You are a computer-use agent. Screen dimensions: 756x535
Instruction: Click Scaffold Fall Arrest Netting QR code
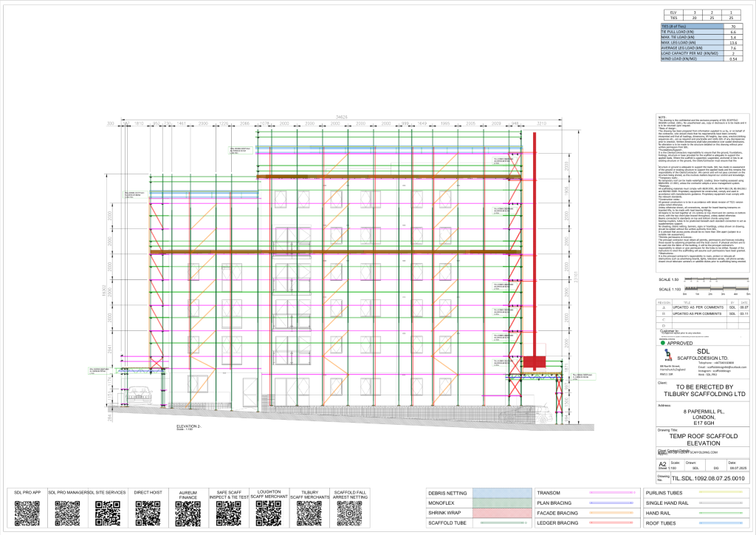349,513
